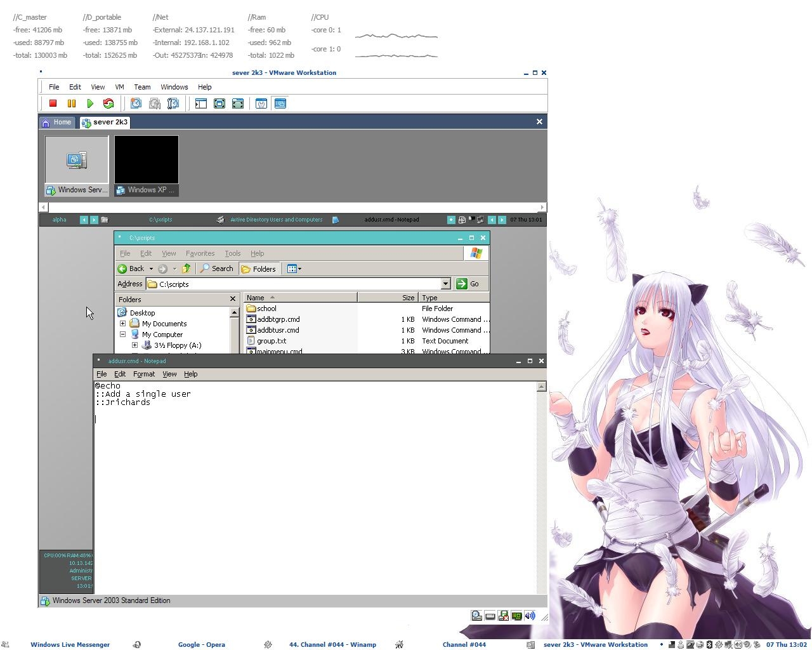This screenshot has width=812, height=650.
Task: Toggle the Folders pane button
Action: (258, 269)
